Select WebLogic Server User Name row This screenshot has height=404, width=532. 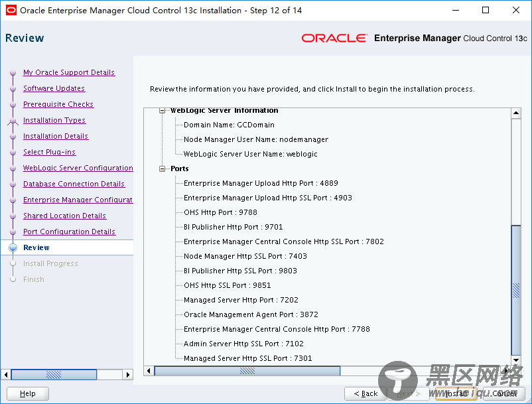point(250,154)
